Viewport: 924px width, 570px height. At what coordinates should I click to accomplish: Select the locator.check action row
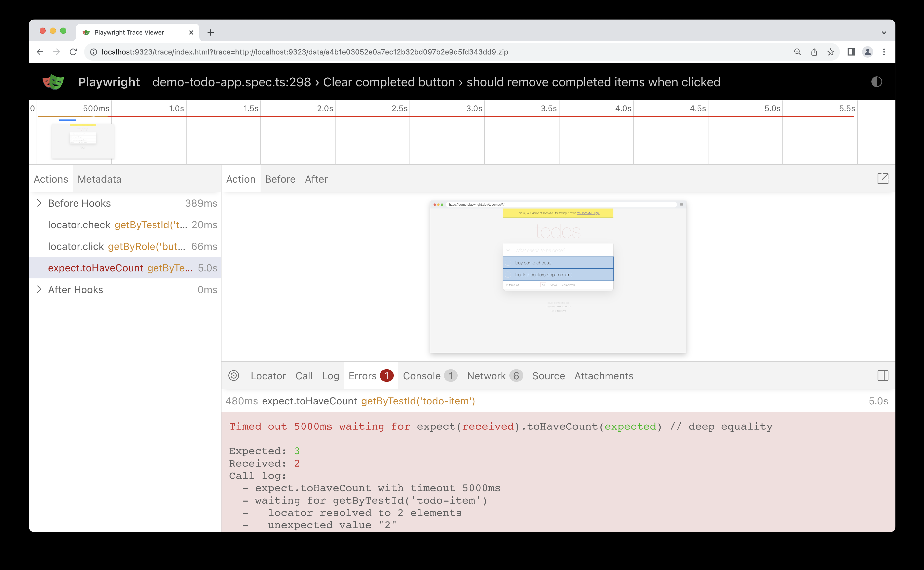point(125,225)
